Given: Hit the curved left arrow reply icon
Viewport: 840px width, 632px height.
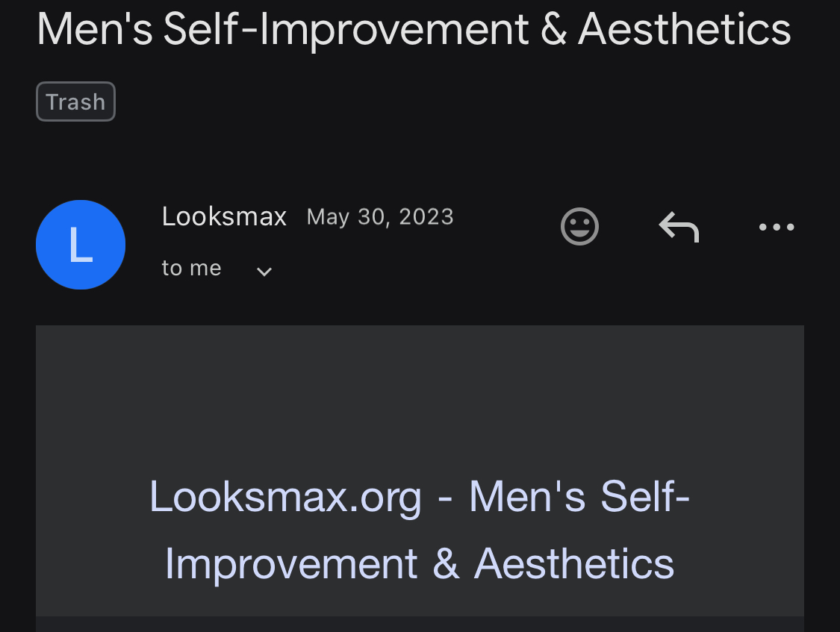Looking at the screenshot, I should [678, 226].
